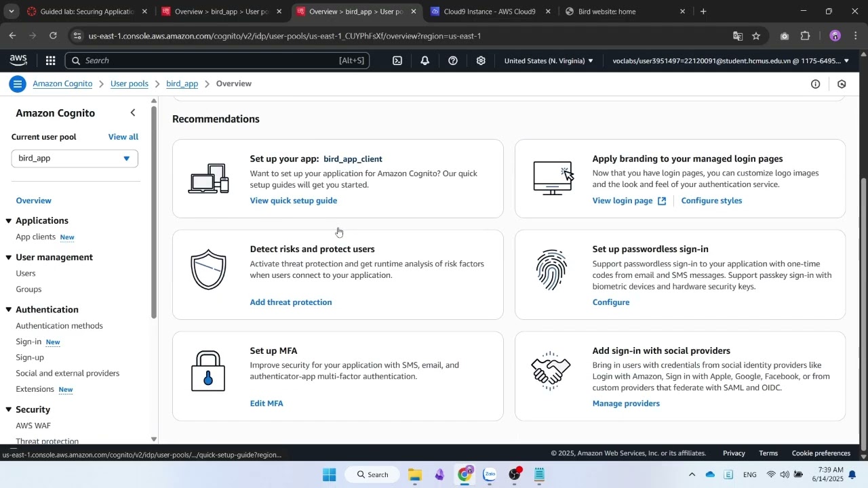Collapse the Amazon Cognito side panel

[133, 113]
